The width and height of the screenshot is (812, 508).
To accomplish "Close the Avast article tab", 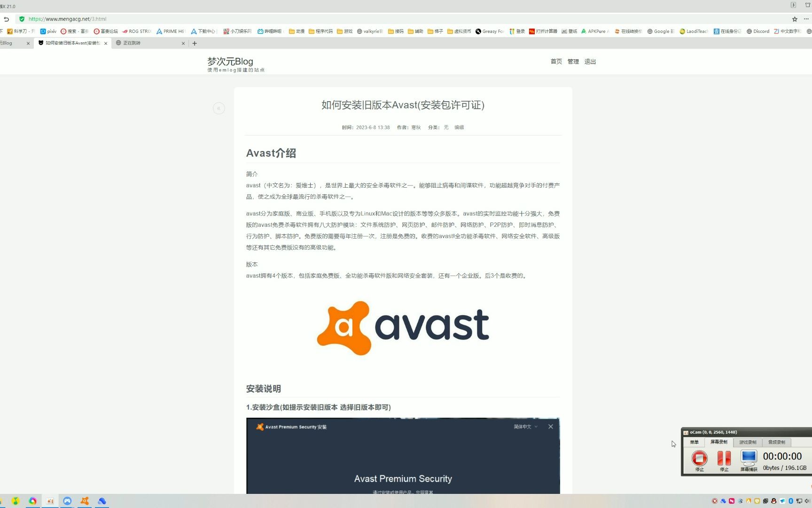I will coord(106,43).
